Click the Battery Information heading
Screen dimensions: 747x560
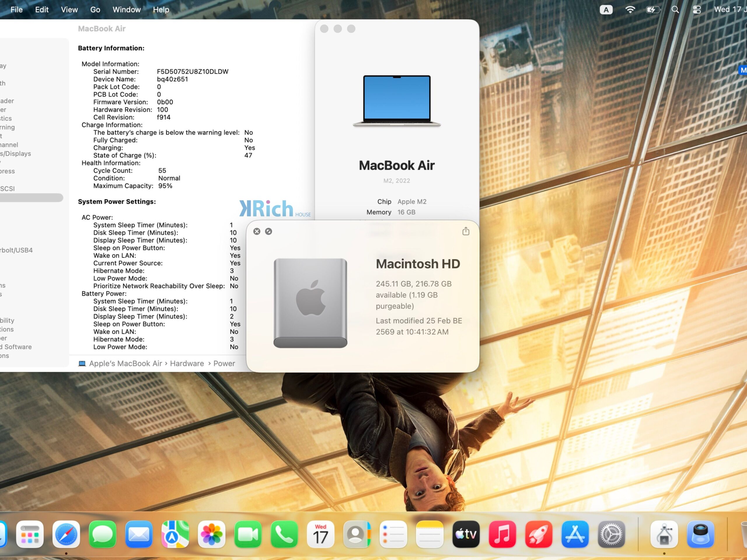pos(111,48)
